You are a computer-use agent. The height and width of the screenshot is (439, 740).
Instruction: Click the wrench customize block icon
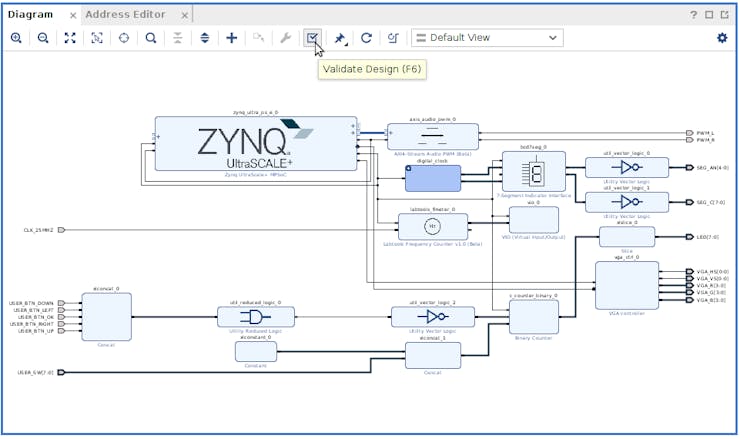click(285, 38)
